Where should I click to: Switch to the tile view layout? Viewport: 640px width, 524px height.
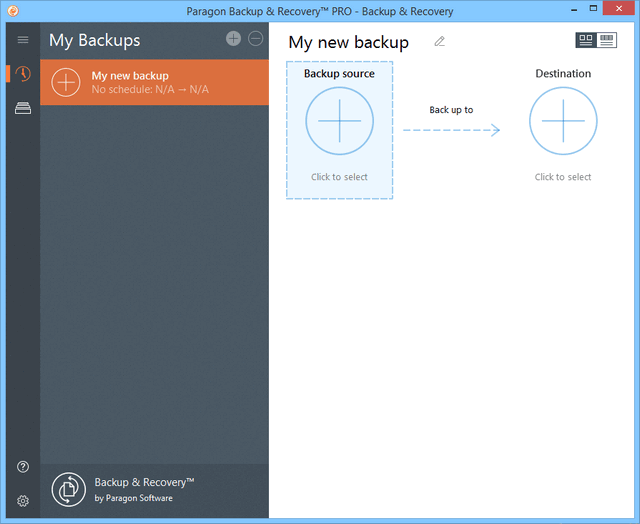(586, 40)
